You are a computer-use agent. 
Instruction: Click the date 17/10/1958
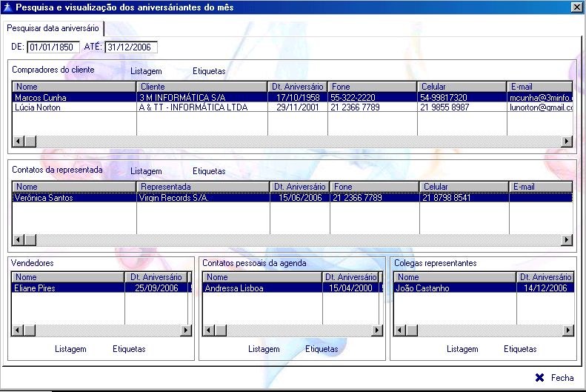(298, 98)
